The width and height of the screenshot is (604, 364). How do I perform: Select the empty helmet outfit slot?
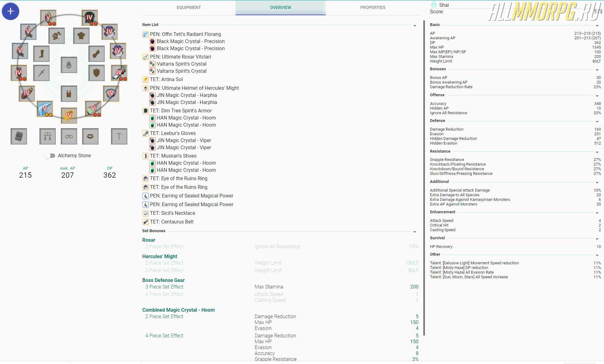pyautogui.click(x=56, y=36)
